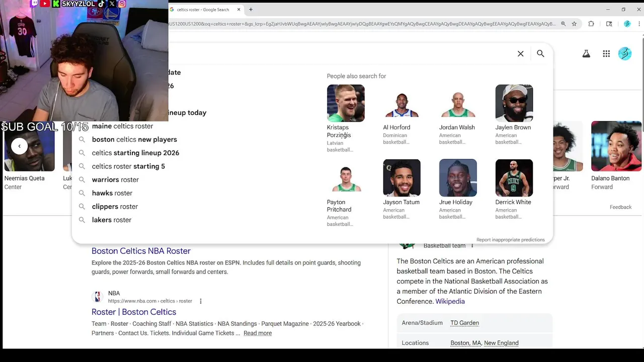Click the search icon beside 'celtics starting lineup 2026'
The height and width of the screenshot is (362, 644).
tap(82, 153)
